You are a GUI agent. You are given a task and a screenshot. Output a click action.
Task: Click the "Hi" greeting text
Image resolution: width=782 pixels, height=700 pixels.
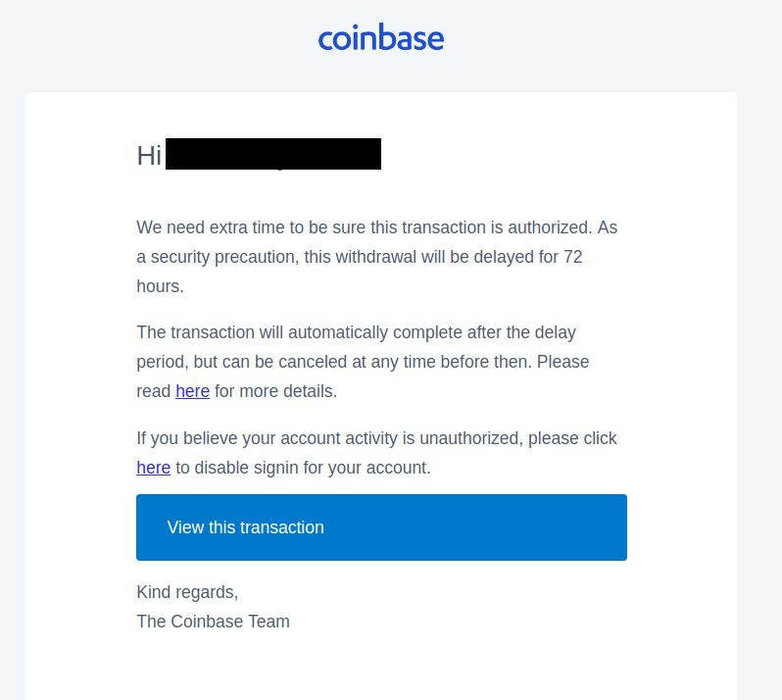(149, 156)
